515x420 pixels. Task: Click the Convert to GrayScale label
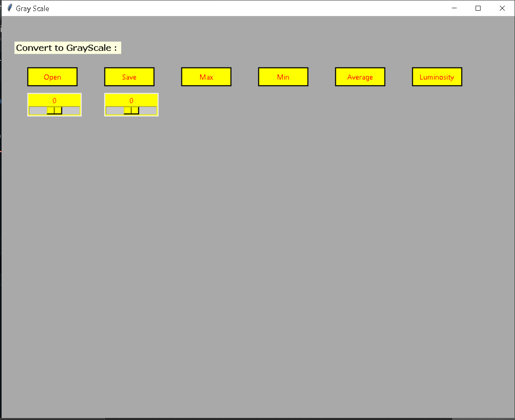pyautogui.click(x=68, y=48)
